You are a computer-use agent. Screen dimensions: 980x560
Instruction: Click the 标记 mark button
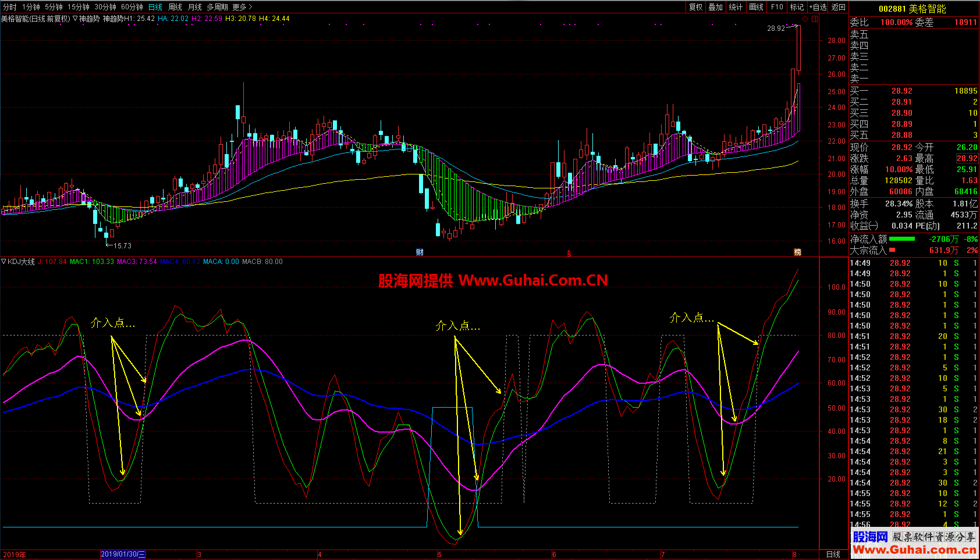797,7
